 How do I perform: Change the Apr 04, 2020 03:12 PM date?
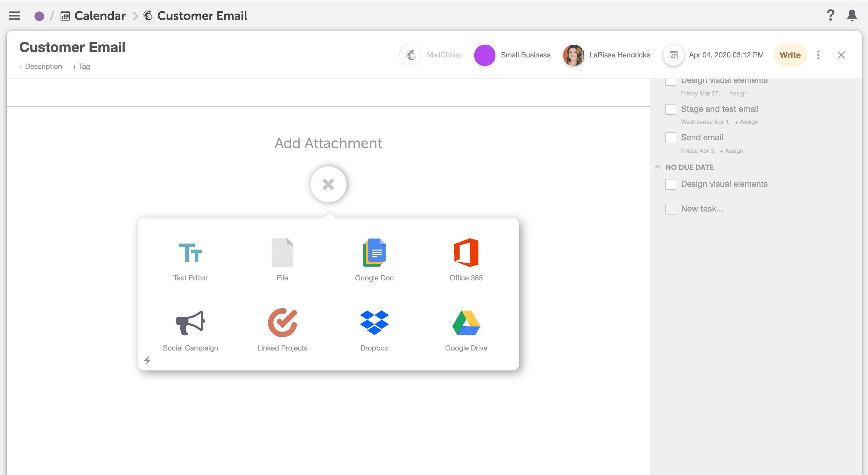[x=726, y=55]
